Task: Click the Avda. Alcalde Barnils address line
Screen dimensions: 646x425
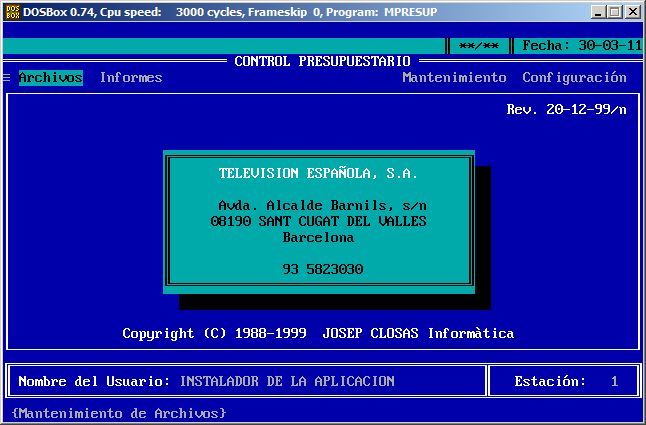Action: 318,205
